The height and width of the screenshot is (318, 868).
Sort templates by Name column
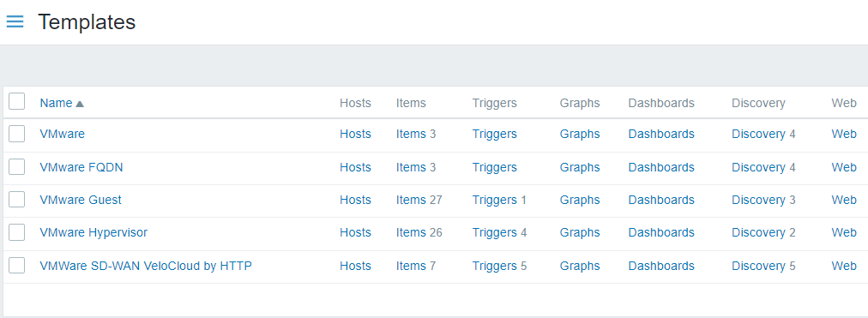[x=62, y=103]
